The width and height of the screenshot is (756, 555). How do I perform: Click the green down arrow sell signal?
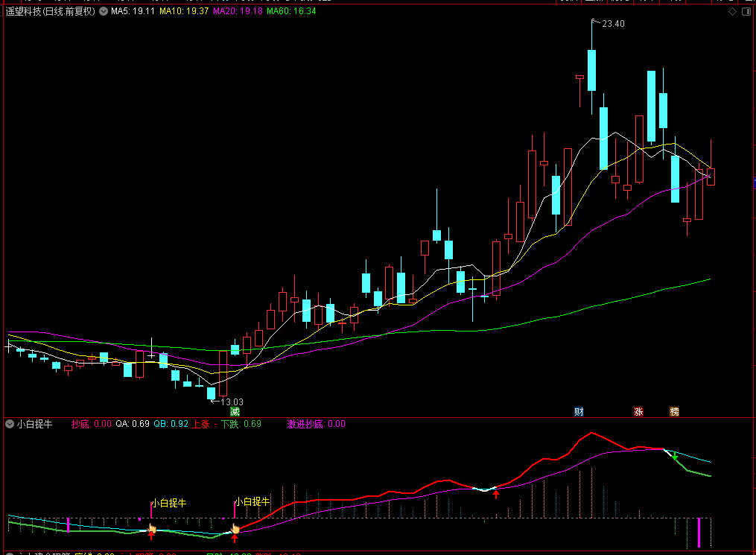[x=675, y=456]
